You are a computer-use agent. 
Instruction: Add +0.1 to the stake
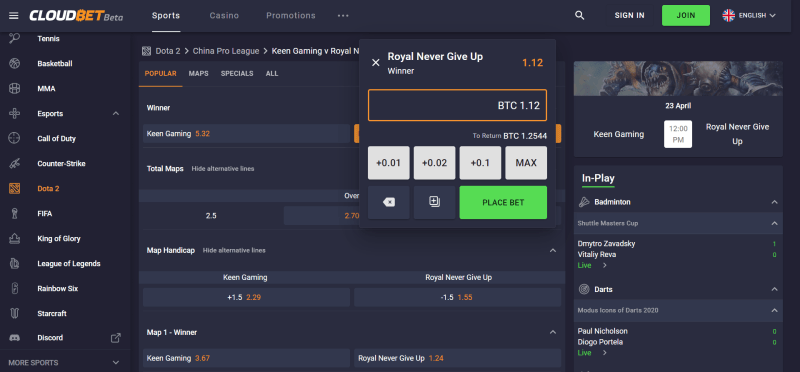point(480,163)
